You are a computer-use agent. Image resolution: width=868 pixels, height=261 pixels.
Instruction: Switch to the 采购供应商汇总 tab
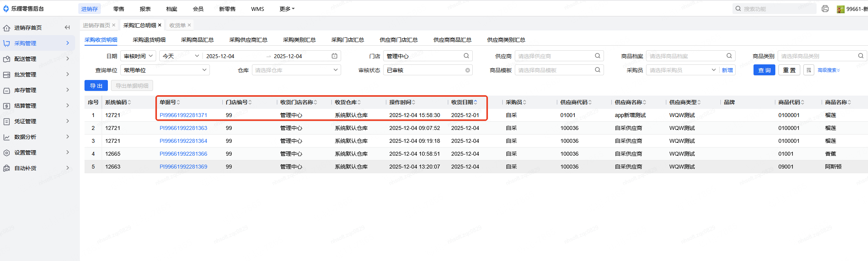tap(248, 40)
